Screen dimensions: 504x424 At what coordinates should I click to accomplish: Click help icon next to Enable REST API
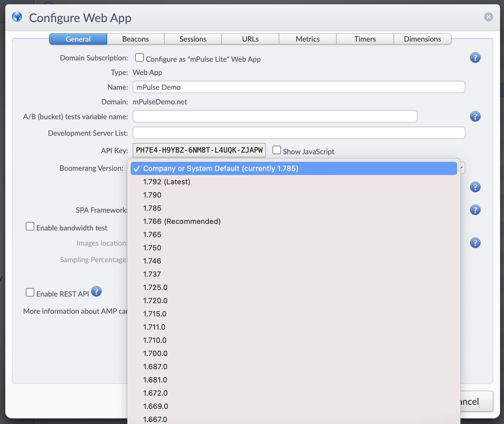tap(96, 292)
